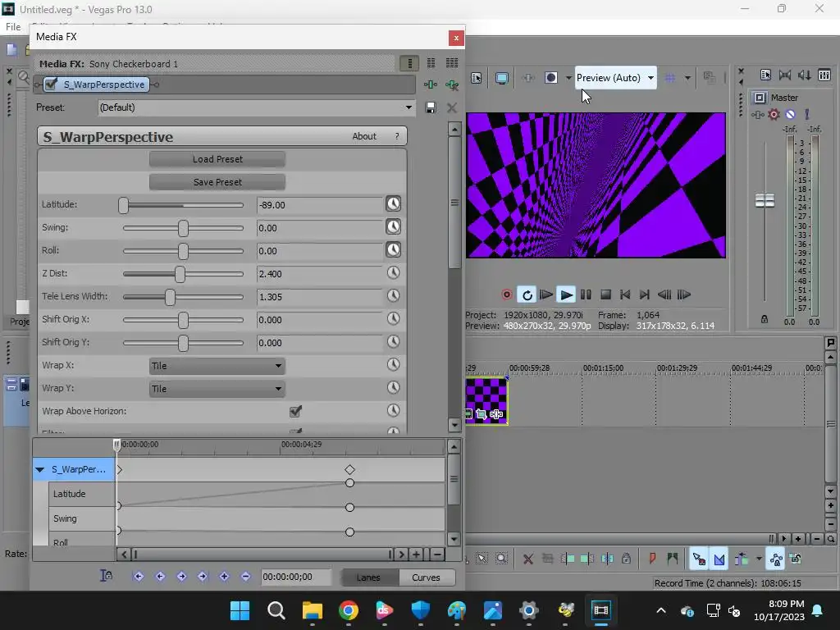Open the About link in S_WarpPerspective
The width and height of the screenshot is (840, 630).
(x=364, y=136)
